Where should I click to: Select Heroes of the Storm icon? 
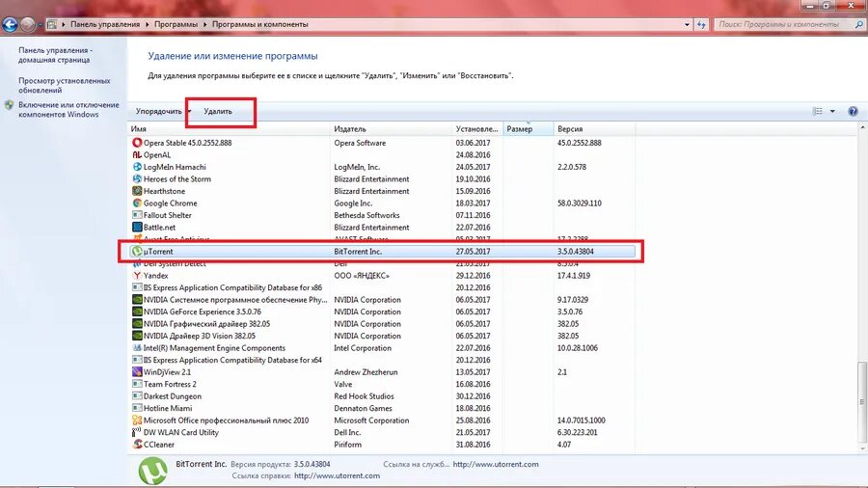pyautogui.click(x=137, y=178)
